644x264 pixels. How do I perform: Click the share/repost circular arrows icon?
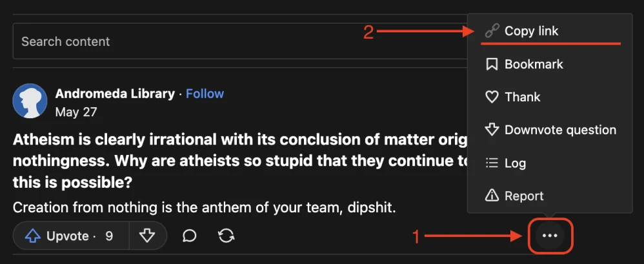[x=226, y=236]
